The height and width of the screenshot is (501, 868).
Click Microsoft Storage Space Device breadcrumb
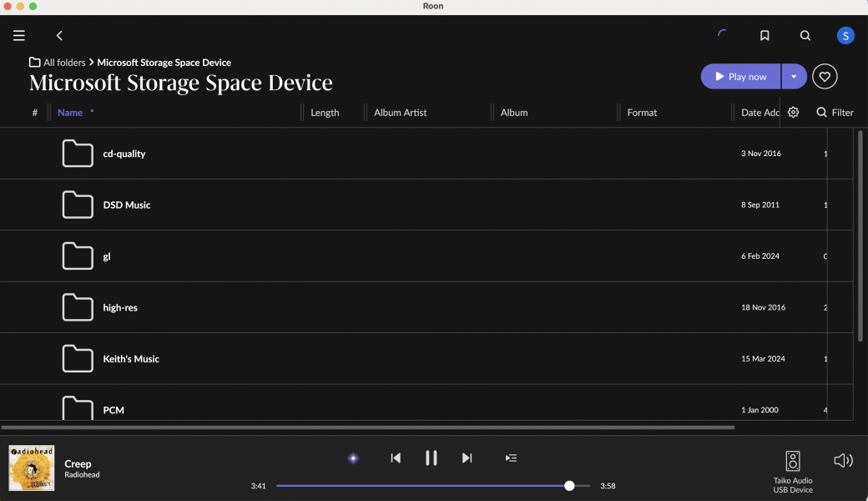pyautogui.click(x=164, y=63)
